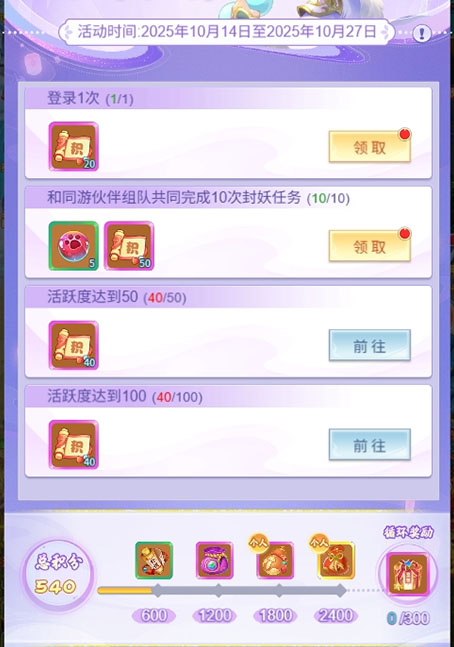This screenshot has width=454, height=647.
Task: Inspect the 1800-point personal reward bag
Action: pyautogui.click(x=275, y=560)
